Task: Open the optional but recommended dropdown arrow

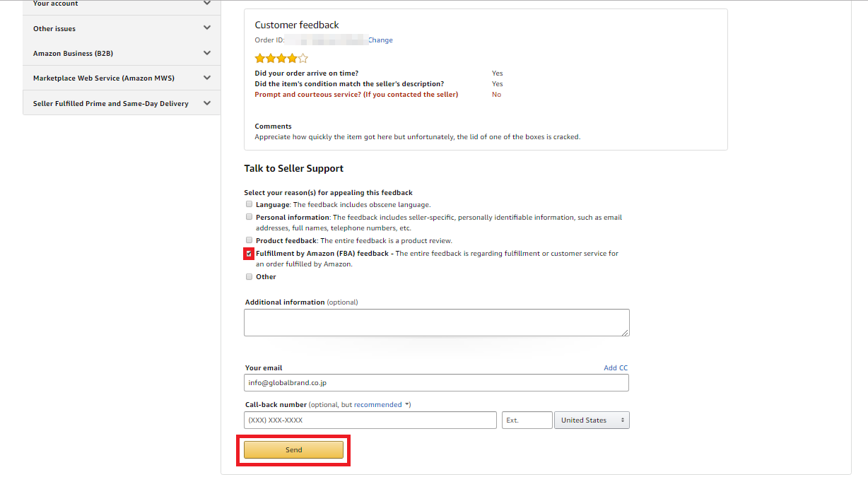Action: click(x=407, y=405)
